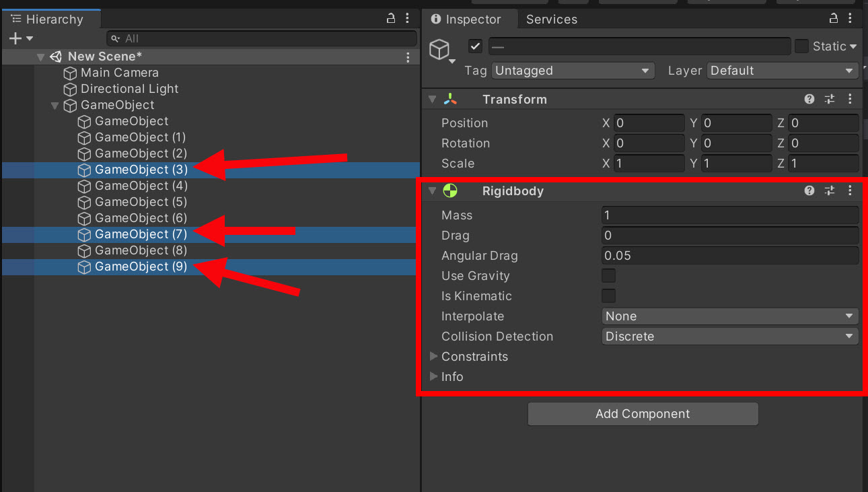Viewport: 868px width, 492px height.
Task: Click the Rotation Z field
Action: click(824, 143)
